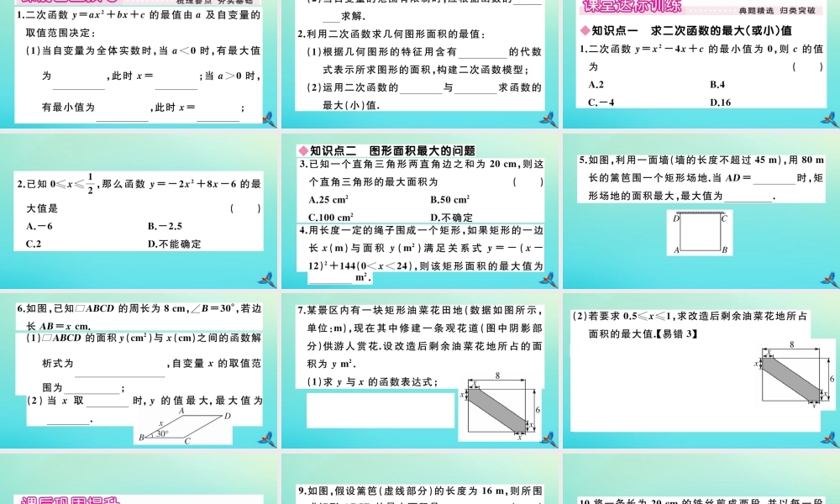Click the line 4.用长度一定的绳子围成一个矩形
The height and width of the screenshot is (504, 840).
(x=422, y=230)
